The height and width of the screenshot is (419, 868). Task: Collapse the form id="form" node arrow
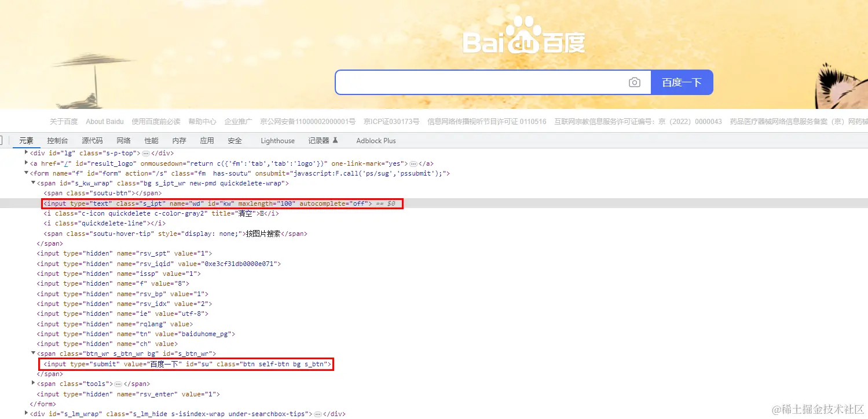26,173
